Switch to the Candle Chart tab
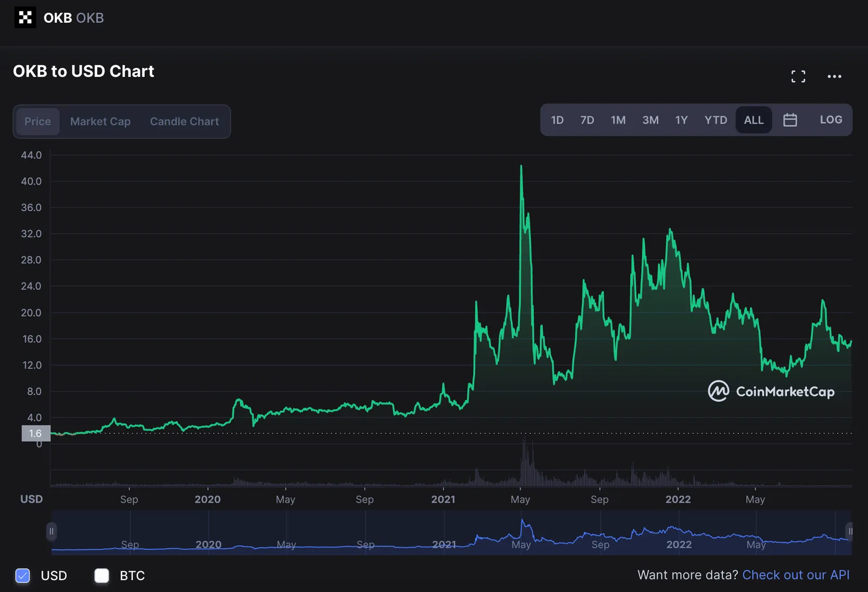Viewport: 868px width, 592px height. pyautogui.click(x=184, y=121)
